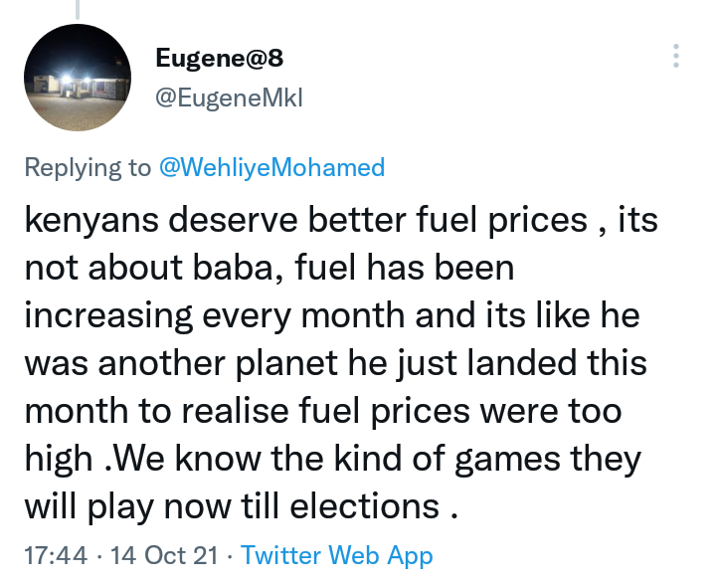Open the Eugene@8 display name profile
This screenshot has width=716, height=588.
[219, 58]
